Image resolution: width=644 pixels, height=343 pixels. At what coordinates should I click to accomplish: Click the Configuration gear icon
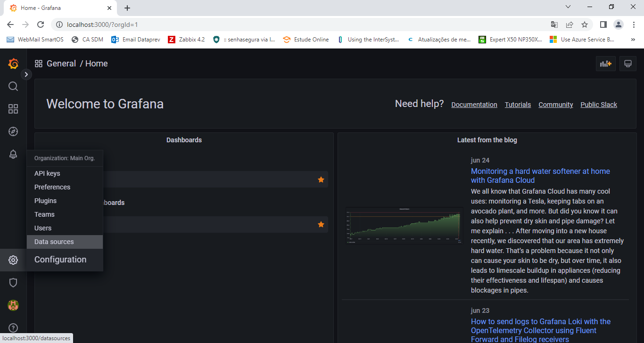pos(13,260)
